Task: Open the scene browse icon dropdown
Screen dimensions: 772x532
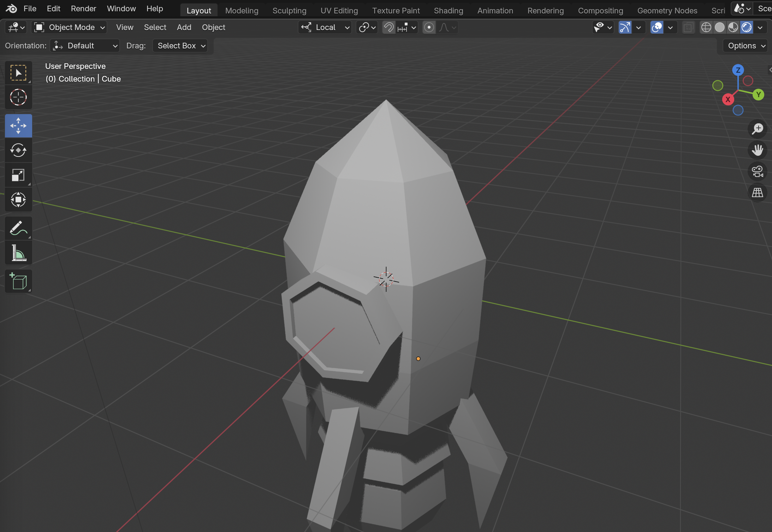Action: pyautogui.click(x=742, y=8)
